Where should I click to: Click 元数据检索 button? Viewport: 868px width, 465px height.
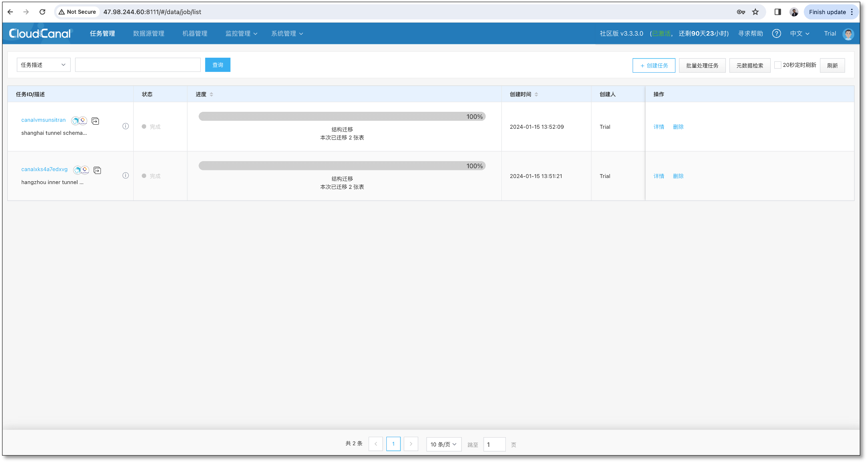(x=750, y=65)
